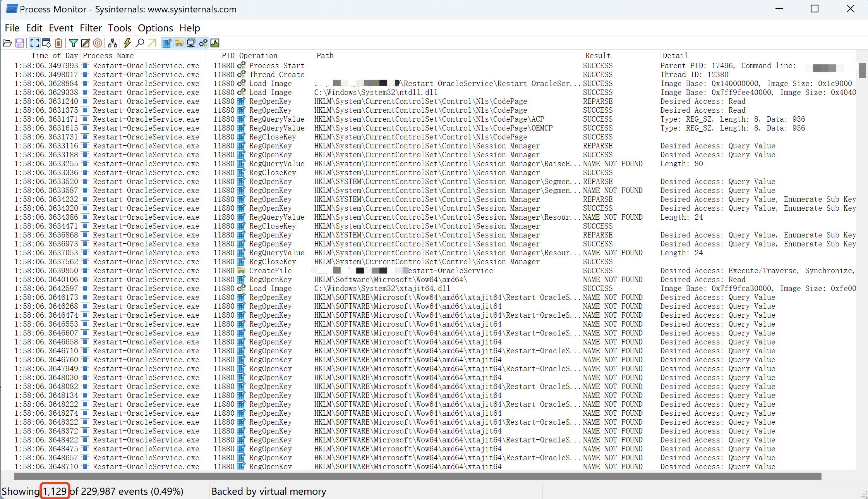Open the Filter dialog via the funnel icon

pyautogui.click(x=73, y=43)
